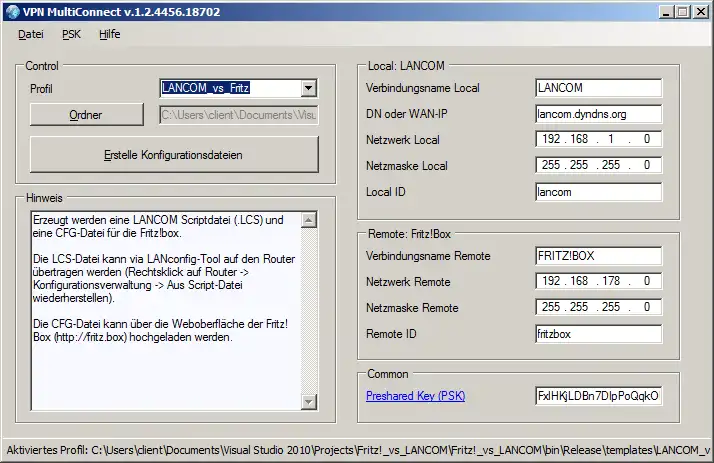Click the Remote ID field
Viewport: 714px width, 463px height.
click(598, 334)
